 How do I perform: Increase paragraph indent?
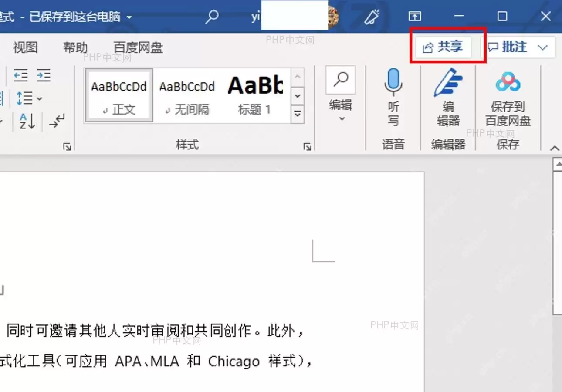(x=44, y=75)
